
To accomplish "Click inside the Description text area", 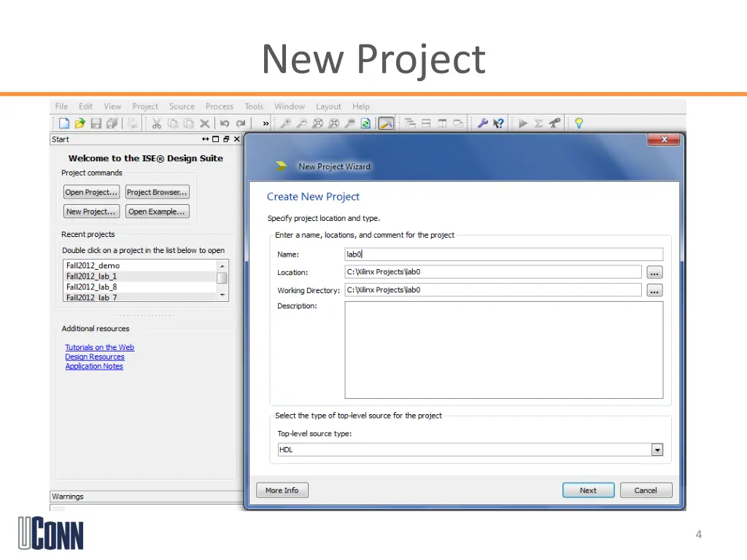I will 503,350.
